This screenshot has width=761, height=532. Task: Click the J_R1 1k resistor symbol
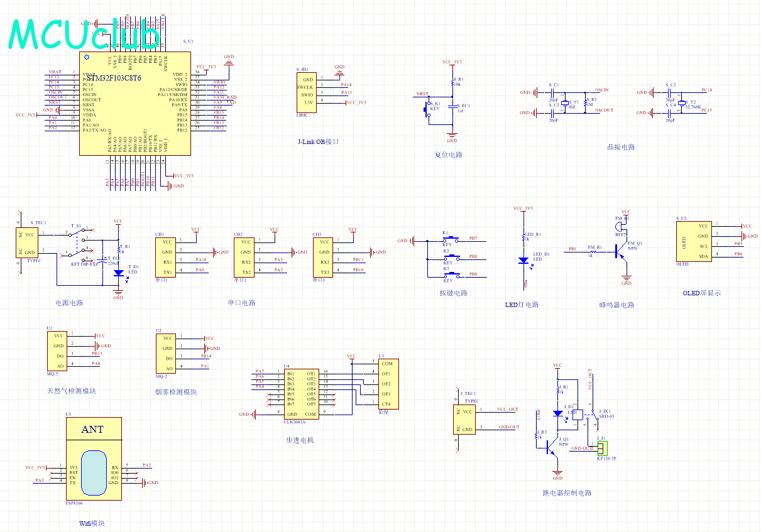pyautogui.click(x=557, y=389)
